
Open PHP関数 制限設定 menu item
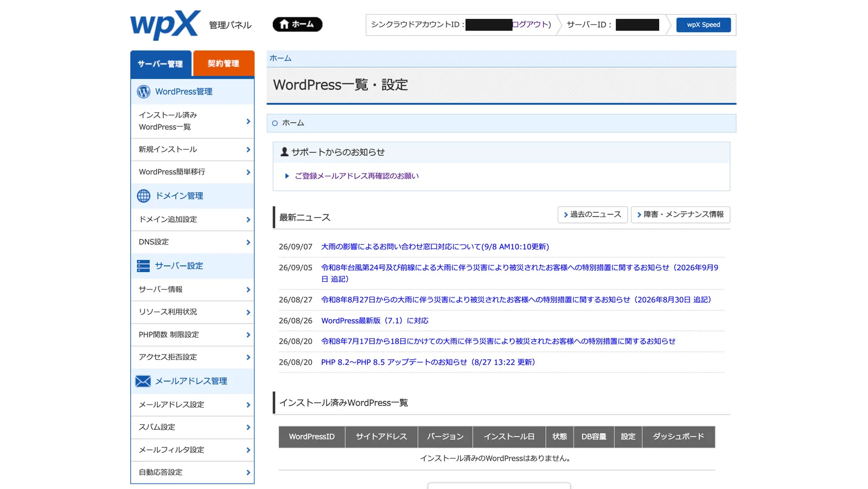[193, 335]
